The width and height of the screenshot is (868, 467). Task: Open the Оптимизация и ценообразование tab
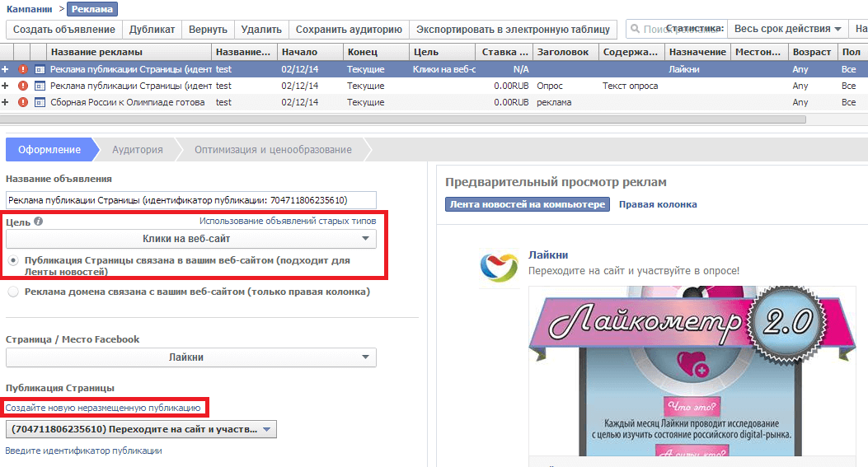pos(273,150)
